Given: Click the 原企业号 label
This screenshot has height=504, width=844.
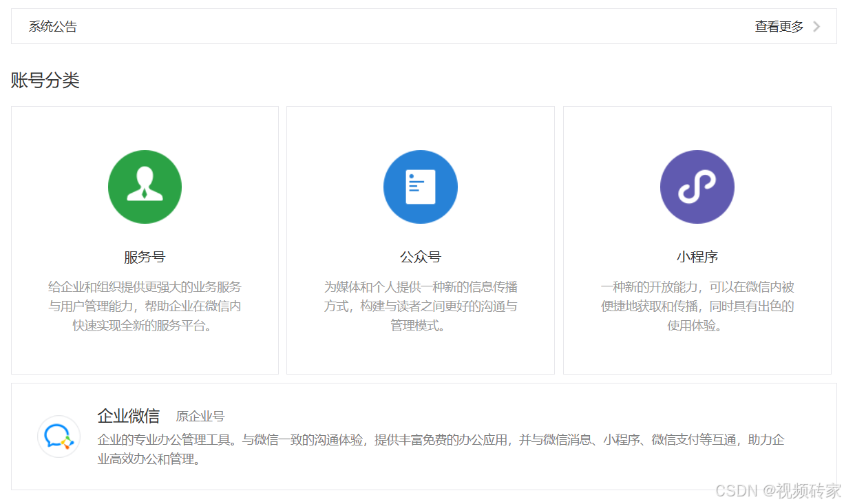Looking at the screenshot, I should 200,417.
